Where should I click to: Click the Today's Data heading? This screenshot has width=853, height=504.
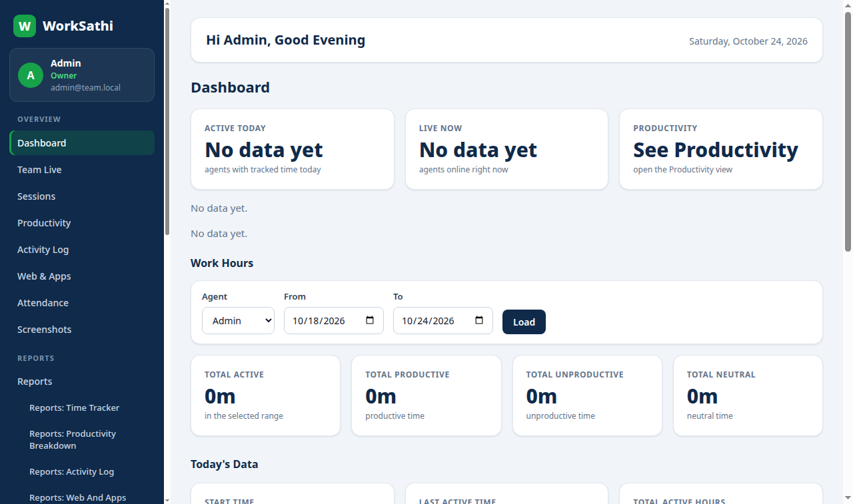225,464
